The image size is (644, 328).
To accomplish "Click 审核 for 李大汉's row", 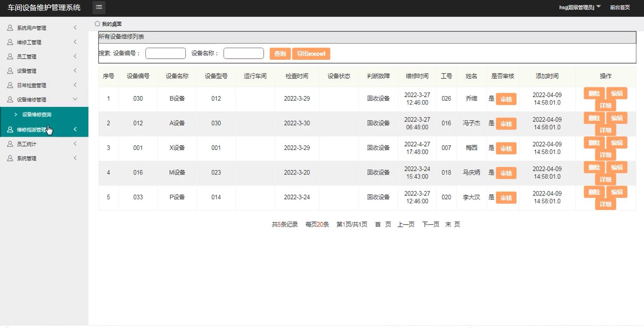I will [x=506, y=198].
